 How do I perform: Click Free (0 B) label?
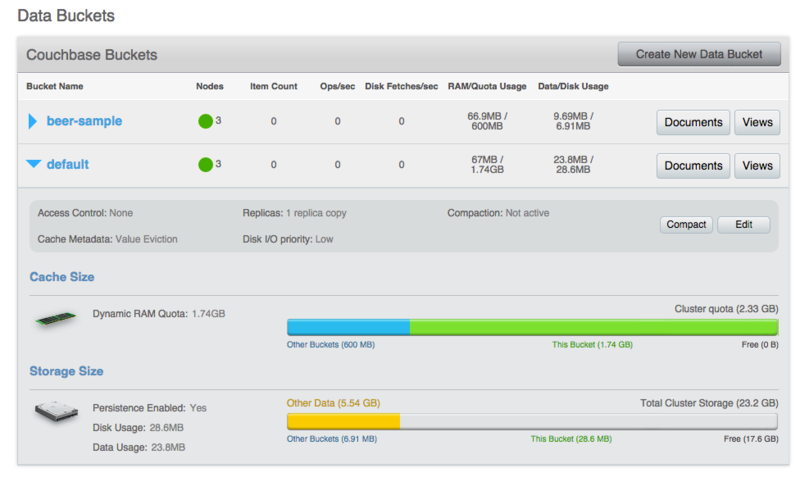click(x=760, y=345)
